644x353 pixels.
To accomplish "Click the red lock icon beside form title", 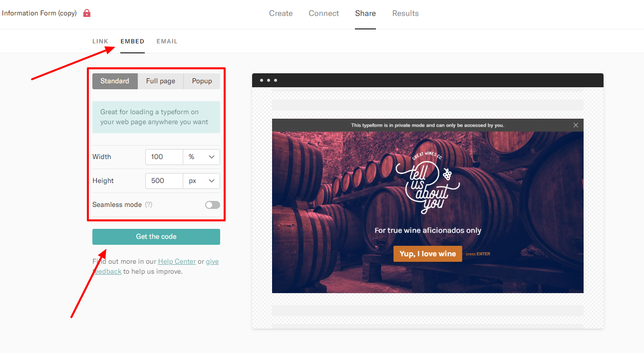I will pos(87,13).
